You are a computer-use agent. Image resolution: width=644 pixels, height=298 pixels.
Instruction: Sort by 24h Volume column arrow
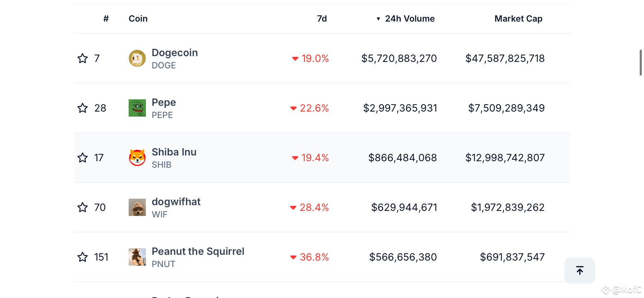[x=378, y=19]
